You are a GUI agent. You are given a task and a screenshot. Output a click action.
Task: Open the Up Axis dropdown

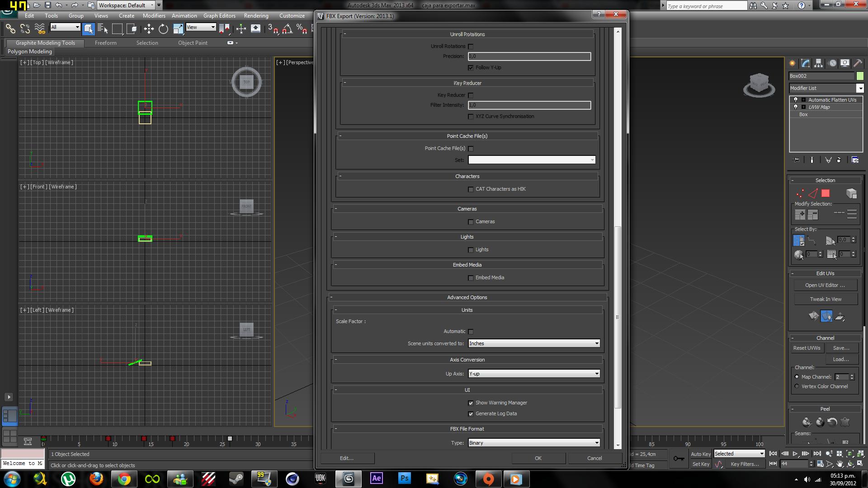[533, 374]
